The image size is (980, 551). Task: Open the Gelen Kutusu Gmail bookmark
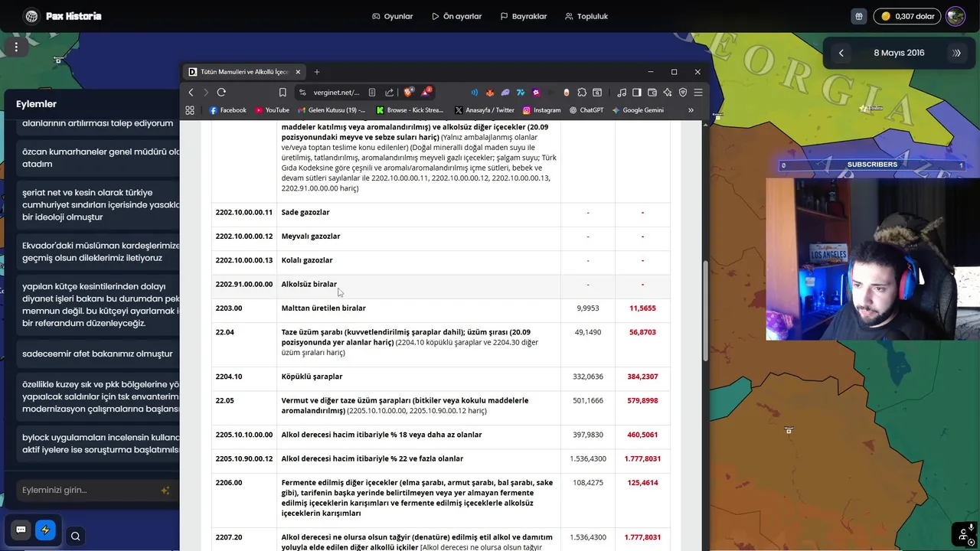click(x=332, y=110)
